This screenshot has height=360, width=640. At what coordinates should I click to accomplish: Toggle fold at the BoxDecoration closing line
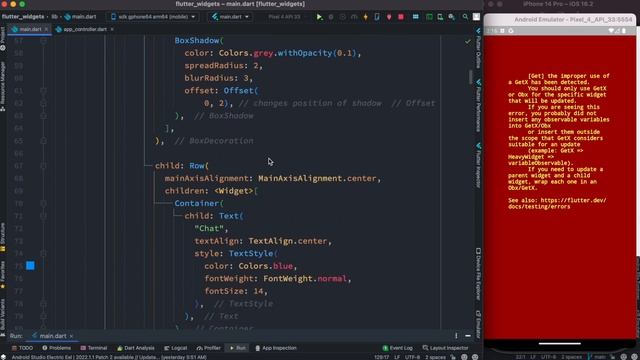tap(43, 141)
